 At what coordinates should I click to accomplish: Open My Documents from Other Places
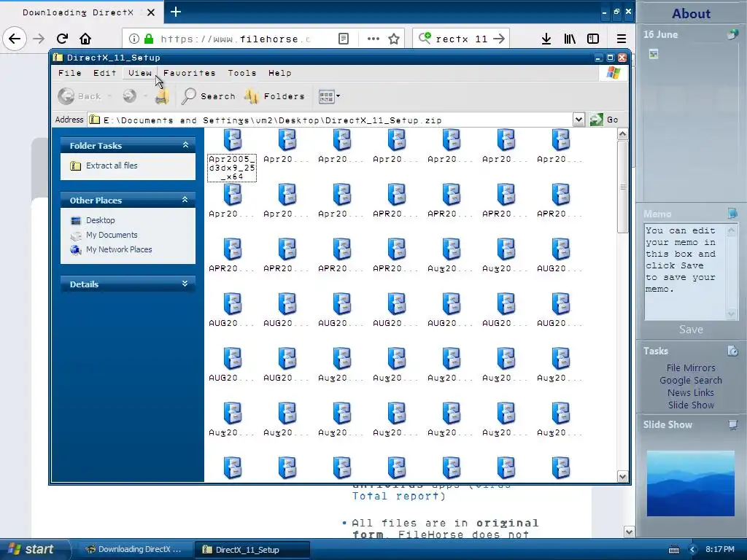pos(112,235)
